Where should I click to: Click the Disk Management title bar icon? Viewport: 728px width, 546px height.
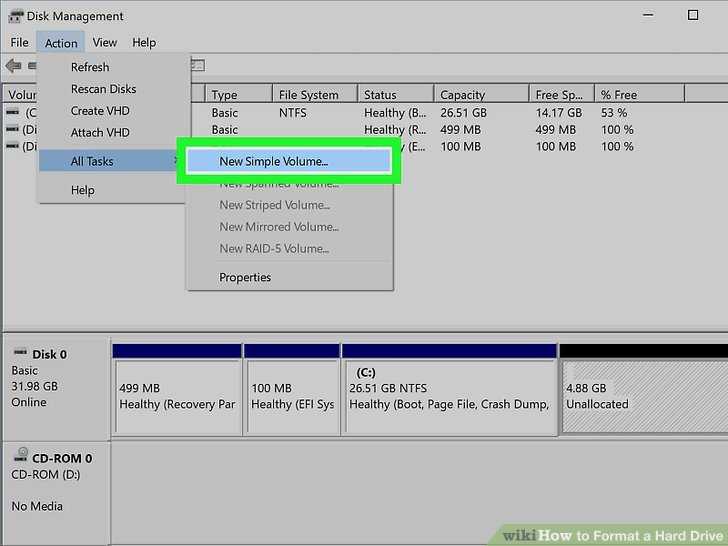[x=15, y=16]
